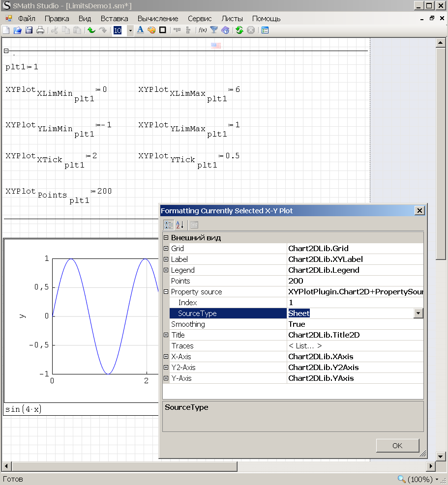Expand the X-Axis property node
The height and width of the screenshot is (485, 448).
[166, 357]
